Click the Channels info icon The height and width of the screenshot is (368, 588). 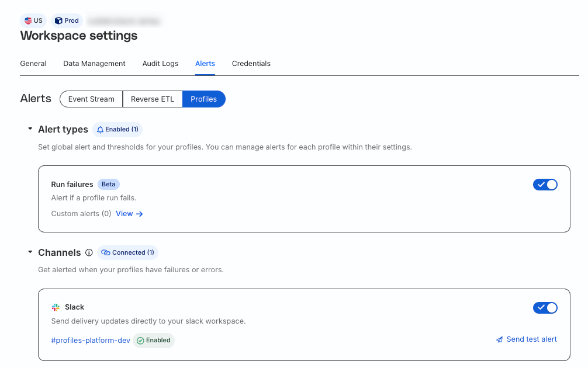pos(89,252)
